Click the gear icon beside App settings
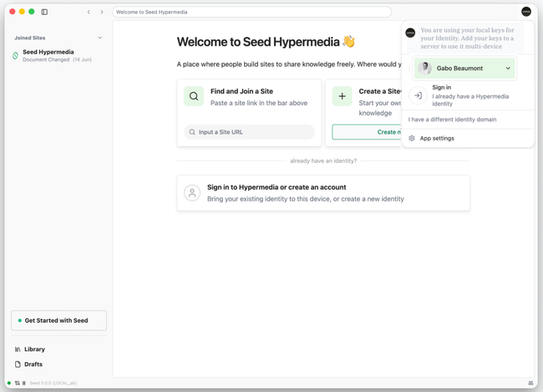Screen dimensions: 543x392 [x=412, y=138]
